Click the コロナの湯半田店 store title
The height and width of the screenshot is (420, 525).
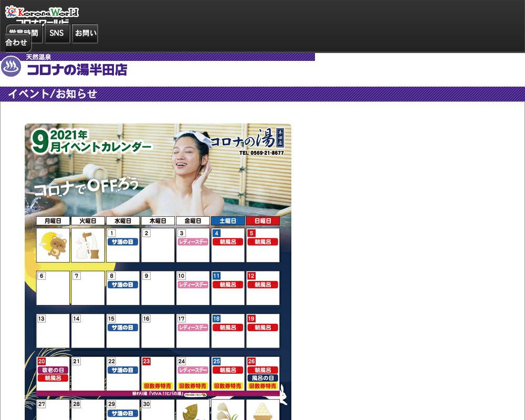click(77, 70)
